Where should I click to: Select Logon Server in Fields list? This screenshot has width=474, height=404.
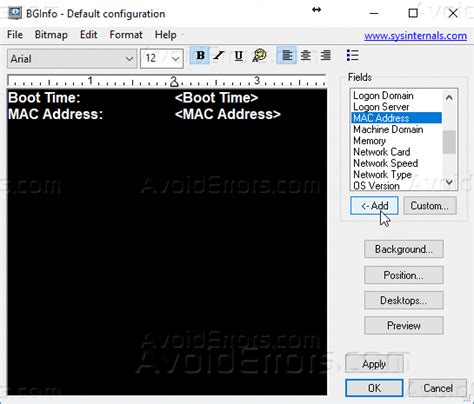396,107
